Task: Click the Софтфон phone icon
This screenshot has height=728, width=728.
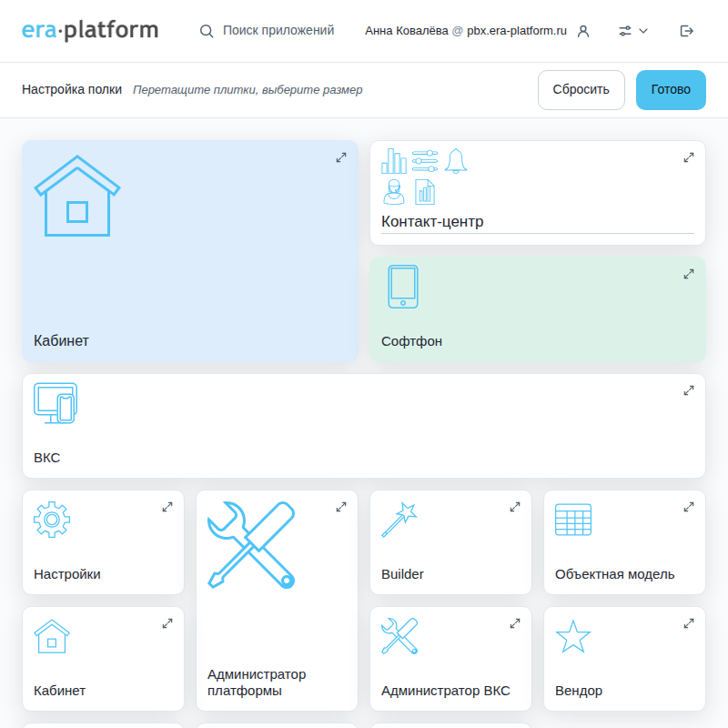Action: (x=403, y=287)
